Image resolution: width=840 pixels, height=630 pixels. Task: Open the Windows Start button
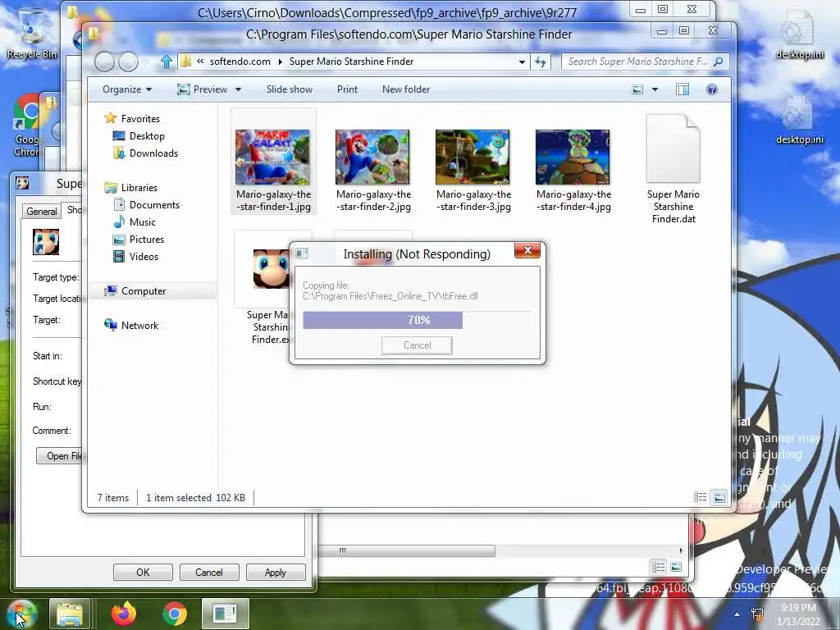21,614
